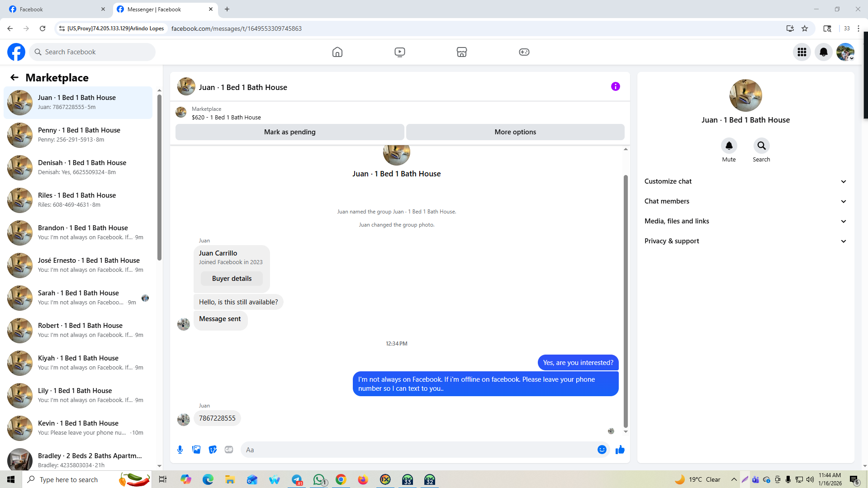Open a new browser tab
Viewport: 868px width, 488px height.
coord(227,9)
